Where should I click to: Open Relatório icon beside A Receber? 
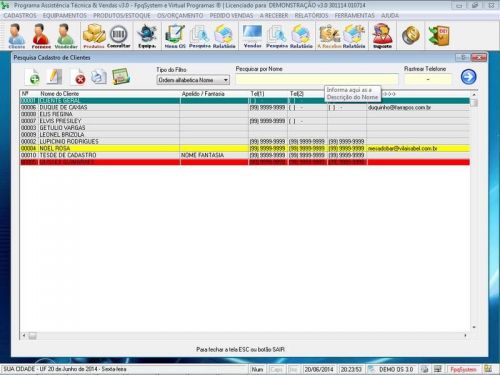[x=354, y=36]
